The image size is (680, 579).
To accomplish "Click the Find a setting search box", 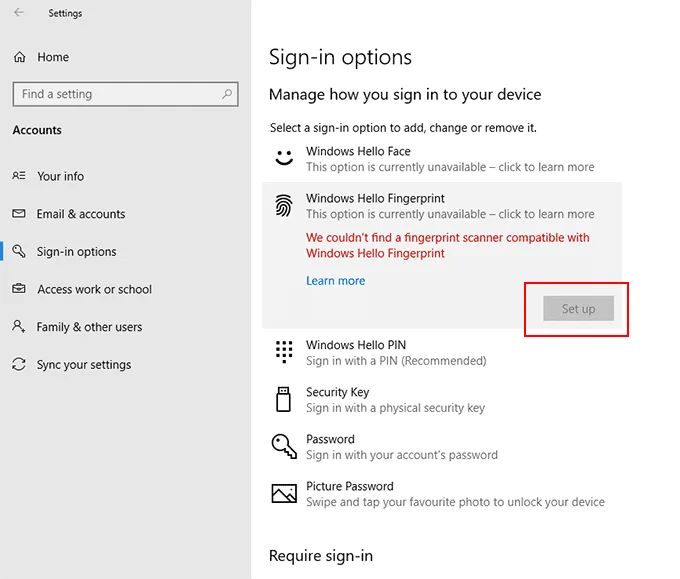I will 115,94.
